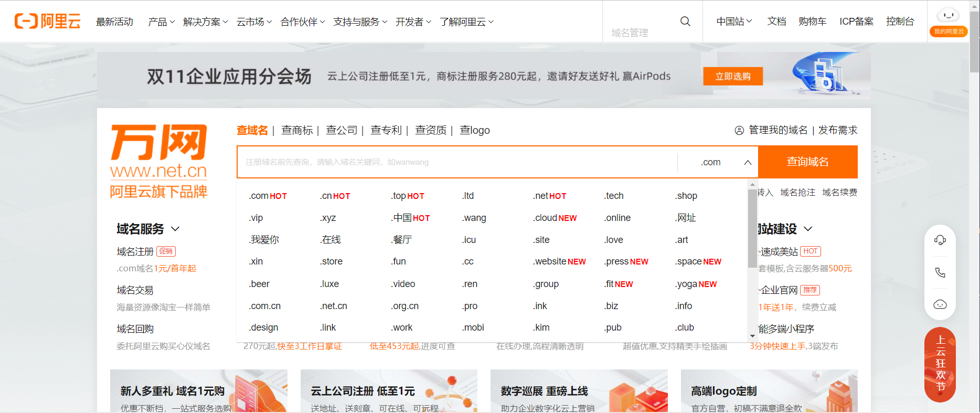Viewport: 980px width, 413px height.
Task: Select the .com suffix option
Action: [x=268, y=196]
